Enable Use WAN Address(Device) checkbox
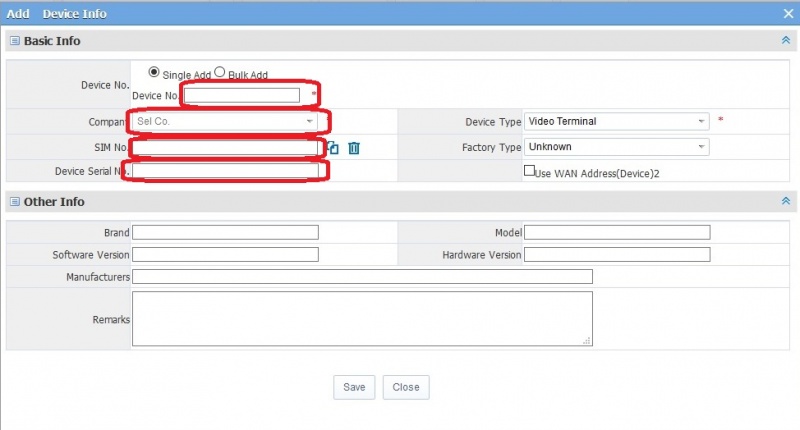 click(x=530, y=171)
